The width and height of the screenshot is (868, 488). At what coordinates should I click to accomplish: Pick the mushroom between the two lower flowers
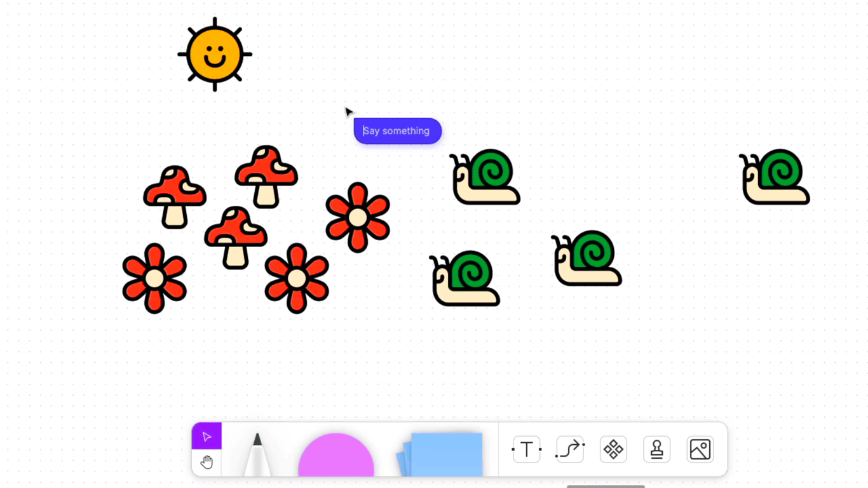(236, 237)
